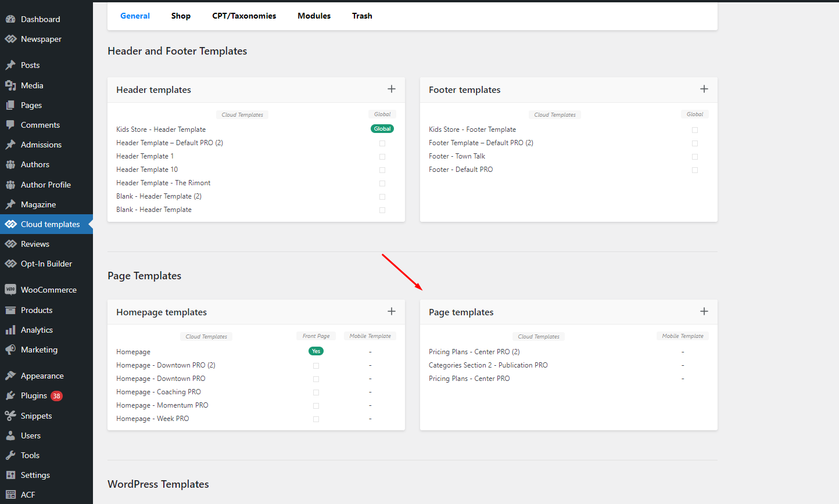
Task: Click the Authors group icon
Action: pos(10,164)
